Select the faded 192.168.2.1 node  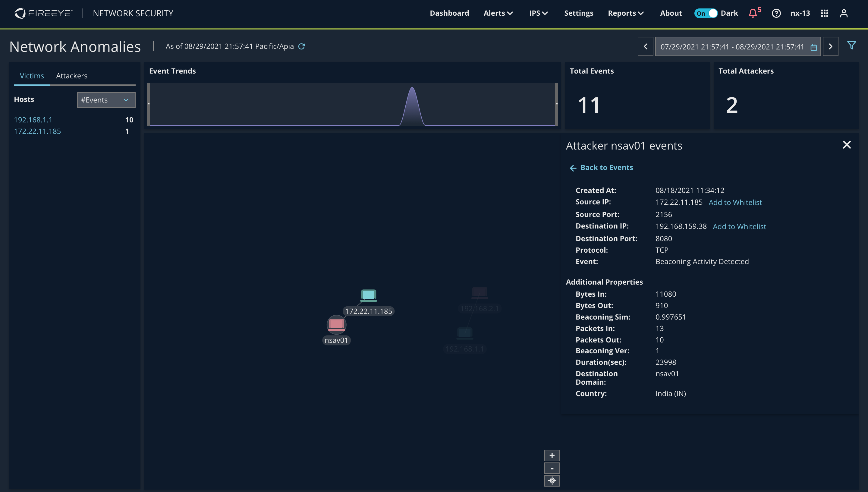tap(480, 292)
